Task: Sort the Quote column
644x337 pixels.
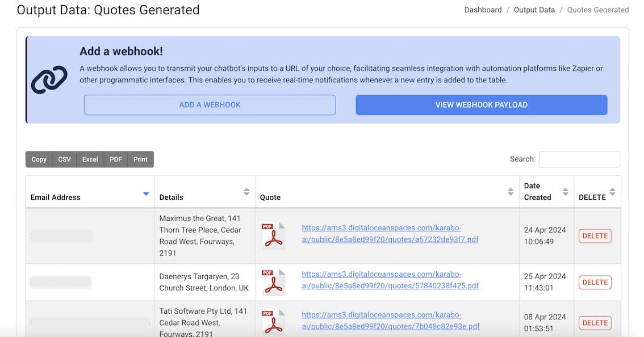Action: 511,192
